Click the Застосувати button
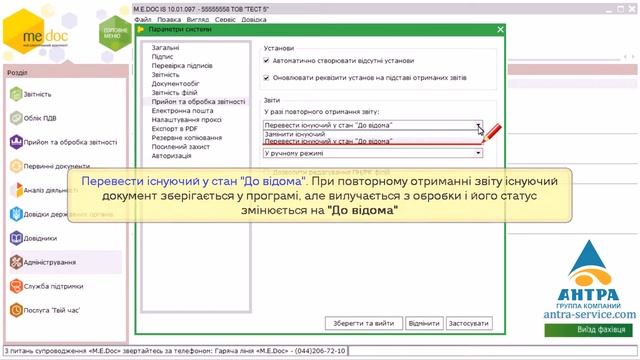Image resolution: width=640 pixels, height=360 pixels. (x=469, y=323)
